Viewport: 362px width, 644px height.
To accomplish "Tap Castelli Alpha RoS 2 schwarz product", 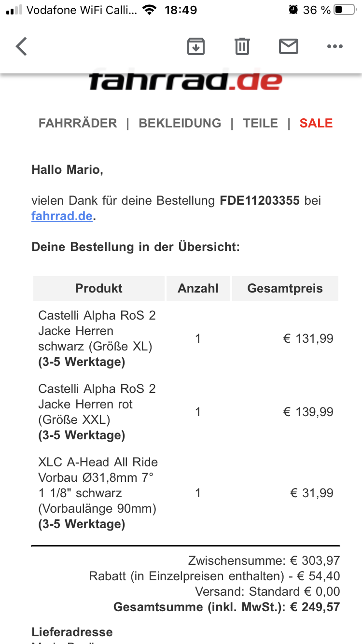I will [x=97, y=331].
